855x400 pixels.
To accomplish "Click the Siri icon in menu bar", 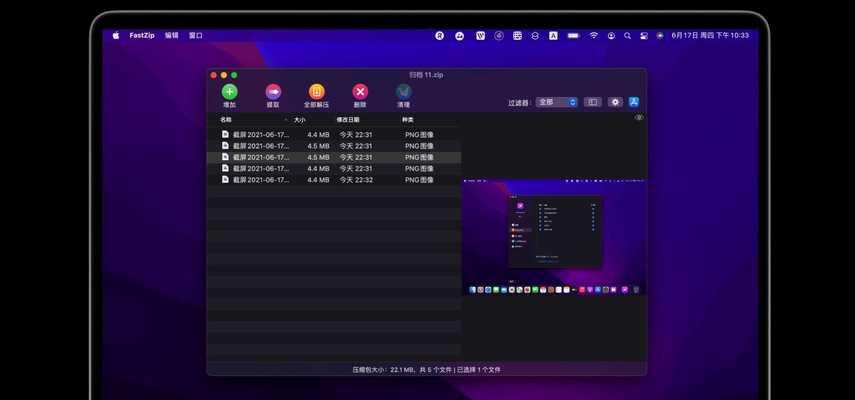I will (x=660, y=35).
